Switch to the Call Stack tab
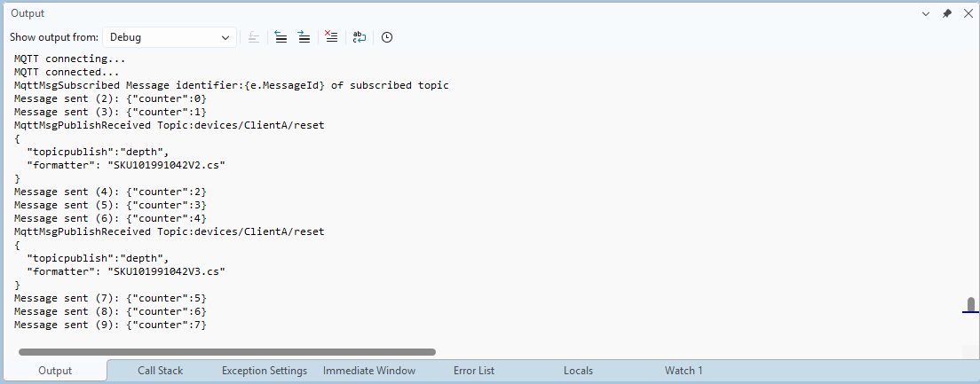Image resolution: width=980 pixels, height=384 pixels. pyautogui.click(x=160, y=371)
